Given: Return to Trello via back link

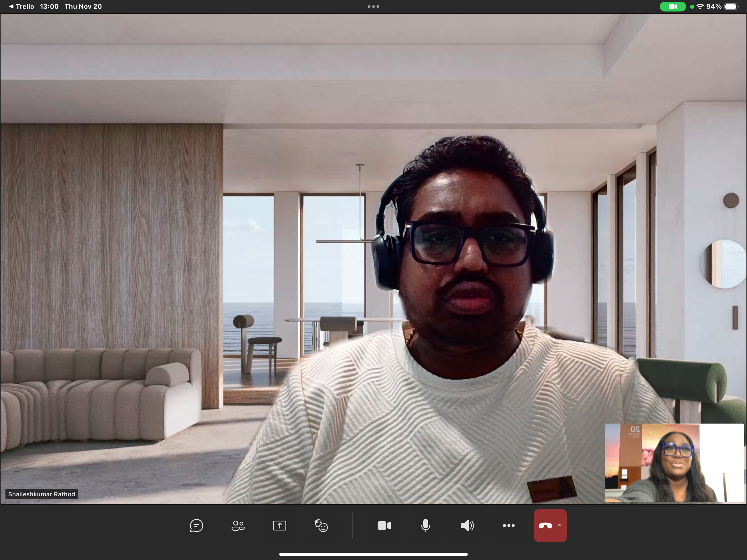Looking at the screenshot, I should (22, 6).
